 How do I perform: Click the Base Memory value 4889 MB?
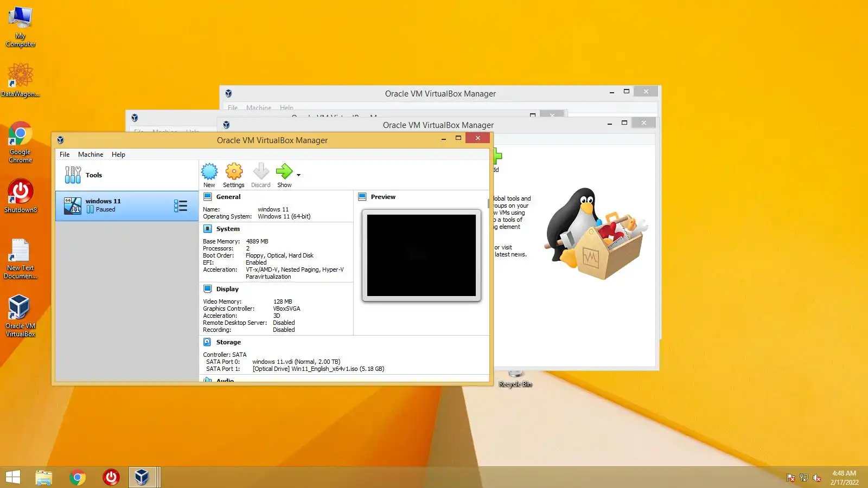257,241
